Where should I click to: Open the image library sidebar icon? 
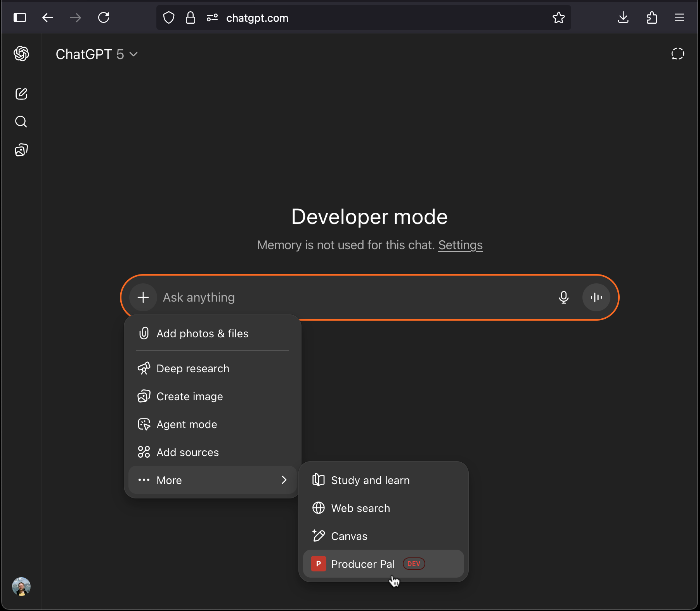(21, 150)
